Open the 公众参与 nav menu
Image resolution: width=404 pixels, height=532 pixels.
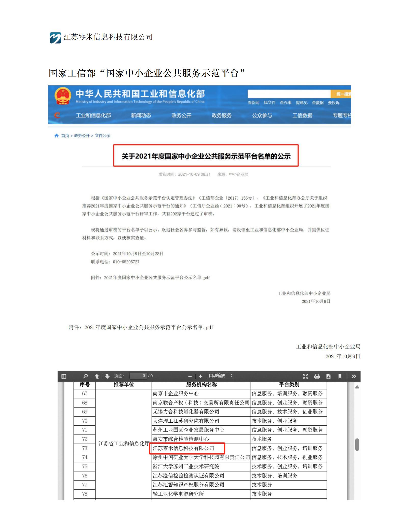click(262, 115)
